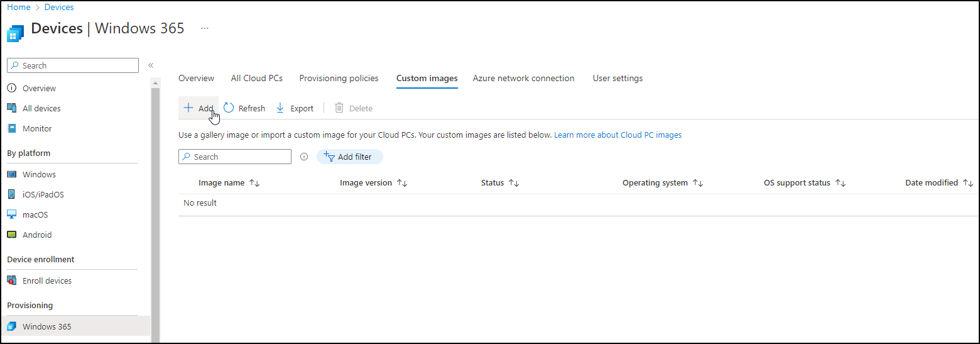Image resolution: width=980 pixels, height=344 pixels.
Task: Sort by the Status column
Action: [500, 183]
